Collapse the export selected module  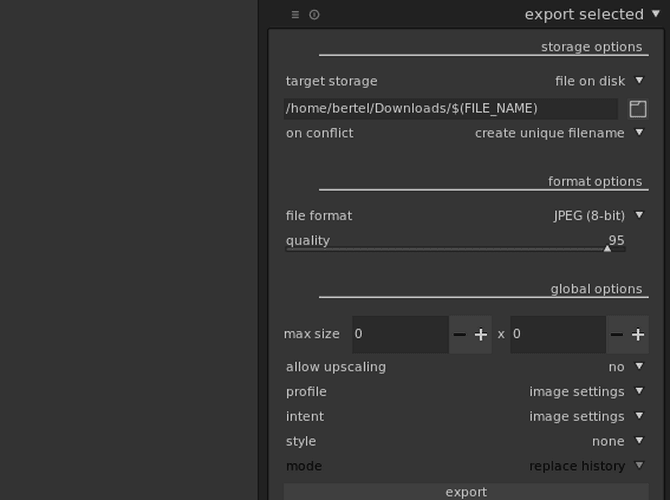pyautogui.click(x=656, y=14)
